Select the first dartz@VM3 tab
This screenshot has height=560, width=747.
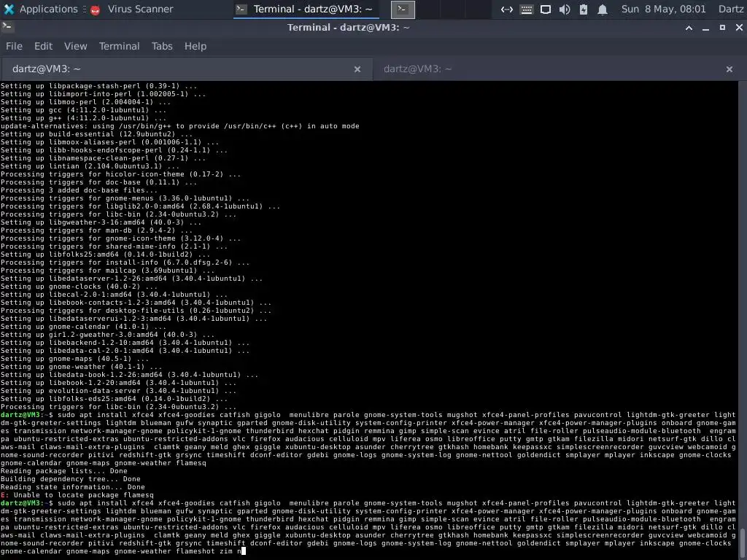(x=186, y=69)
